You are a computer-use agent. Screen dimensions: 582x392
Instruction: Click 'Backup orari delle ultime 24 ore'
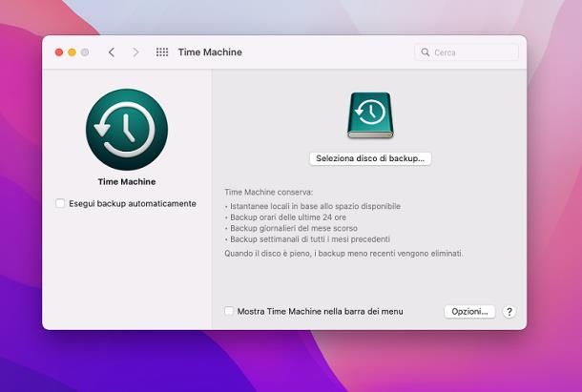click(288, 217)
